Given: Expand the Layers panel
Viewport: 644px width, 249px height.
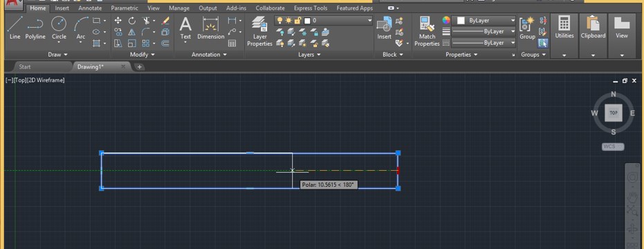Looking at the screenshot, I should pyautogui.click(x=310, y=54).
